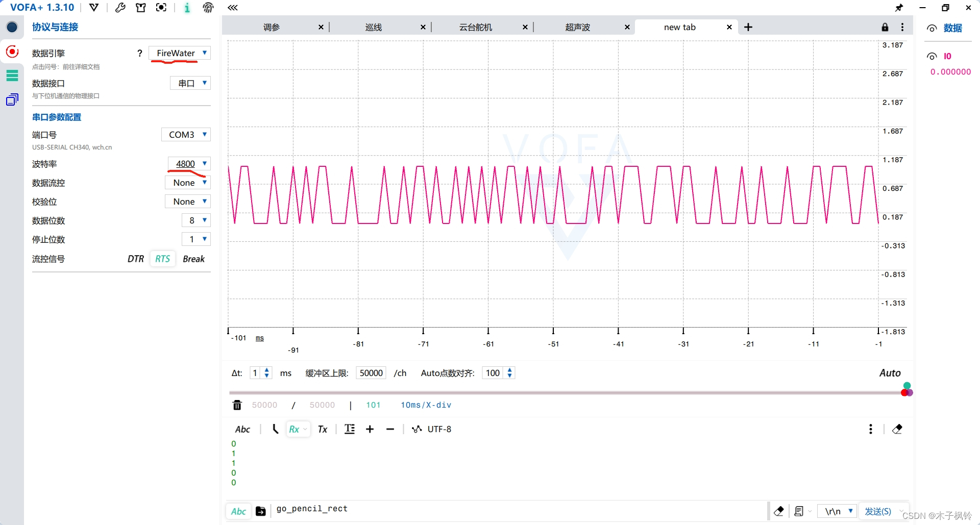Open the info icon in the toolbar
Image resolution: width=980 pixels, height=525 pixels.
coord(187,8)
